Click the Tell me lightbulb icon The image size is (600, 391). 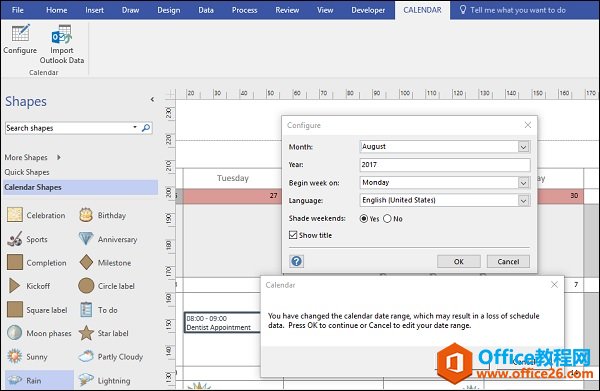463,10
